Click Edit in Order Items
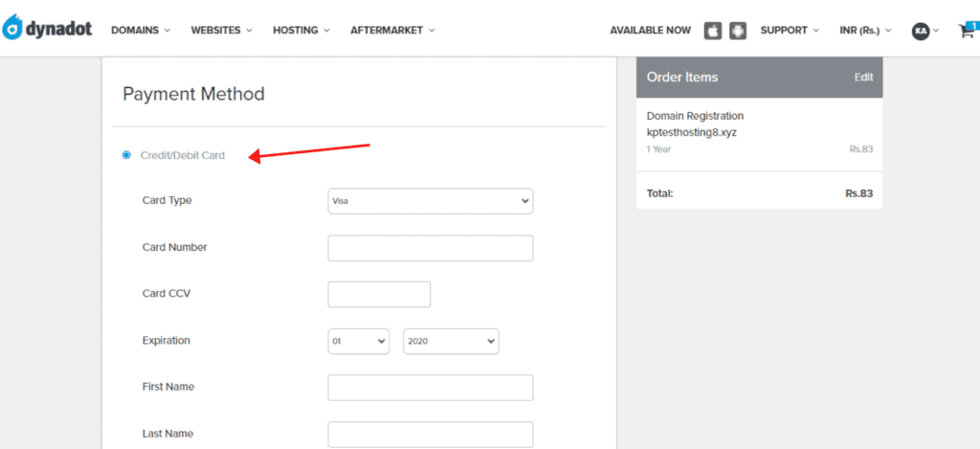Image resolution: width=980 pixels, height=449 pixels. pyautogui.click(x=863, y=78)
